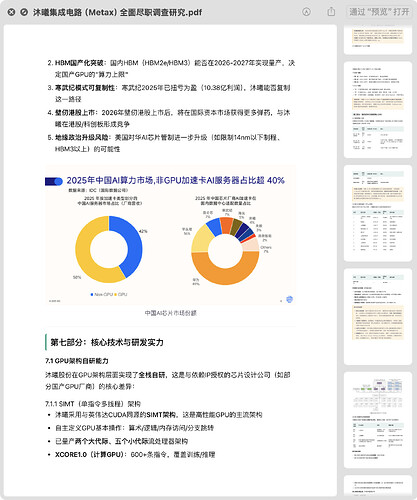
Task: Click the bold text 全栈自研 in the paragraph
Action: 152,375
